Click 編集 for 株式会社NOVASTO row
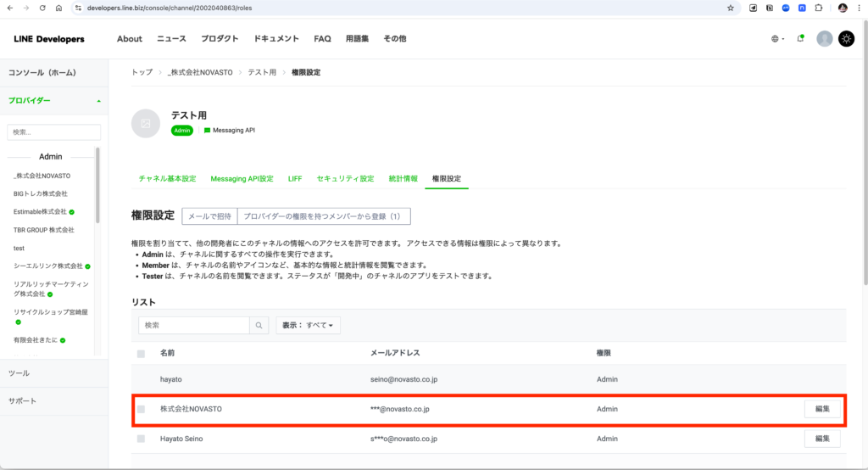Screen dimensions: 868x470 822,409
